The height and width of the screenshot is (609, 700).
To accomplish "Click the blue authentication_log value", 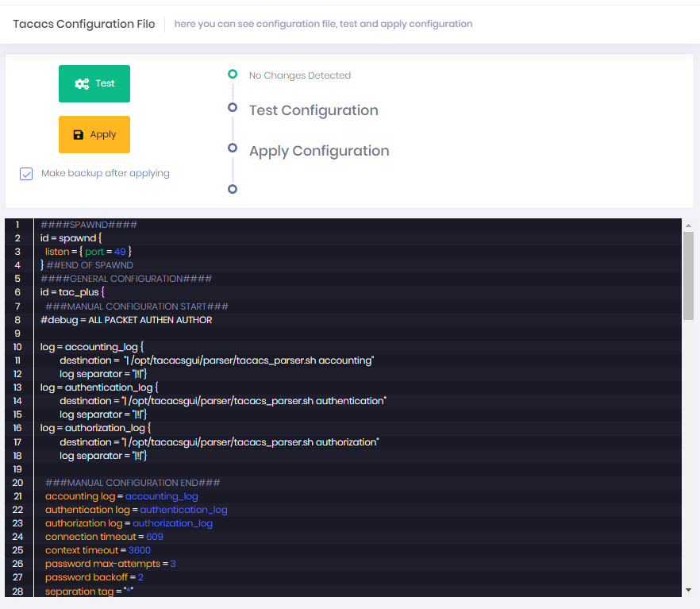I will pos(183,510).
